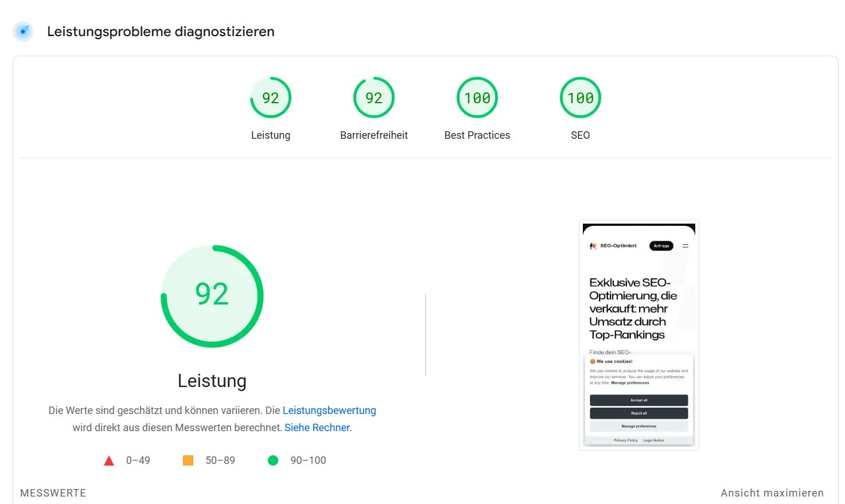Click the Anfrage button in the screenshot
The image size is (845, 504).
point(661,245)
